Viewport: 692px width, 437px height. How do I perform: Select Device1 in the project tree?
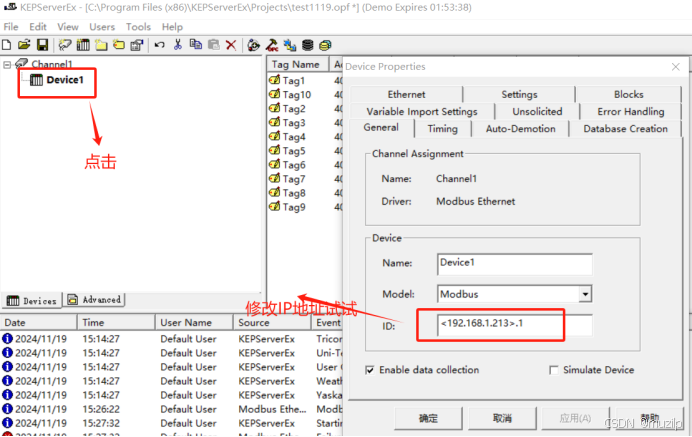65,80
